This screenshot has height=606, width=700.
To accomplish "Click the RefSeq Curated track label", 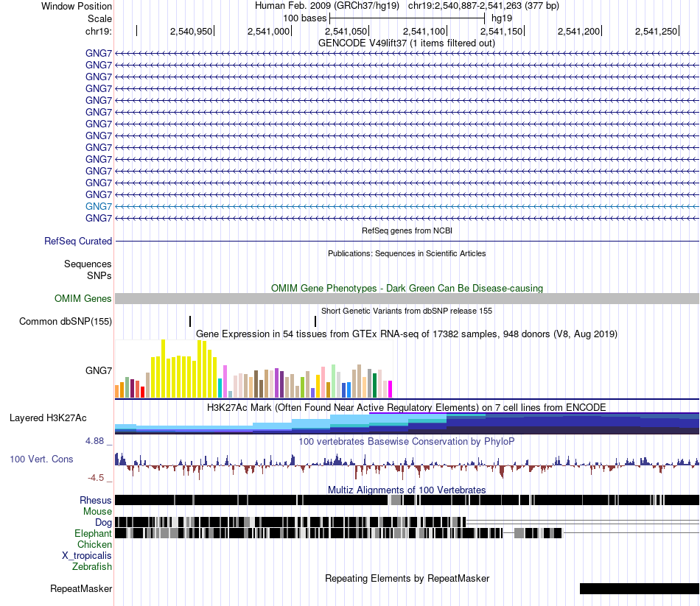I will click(x=78, y=241).
